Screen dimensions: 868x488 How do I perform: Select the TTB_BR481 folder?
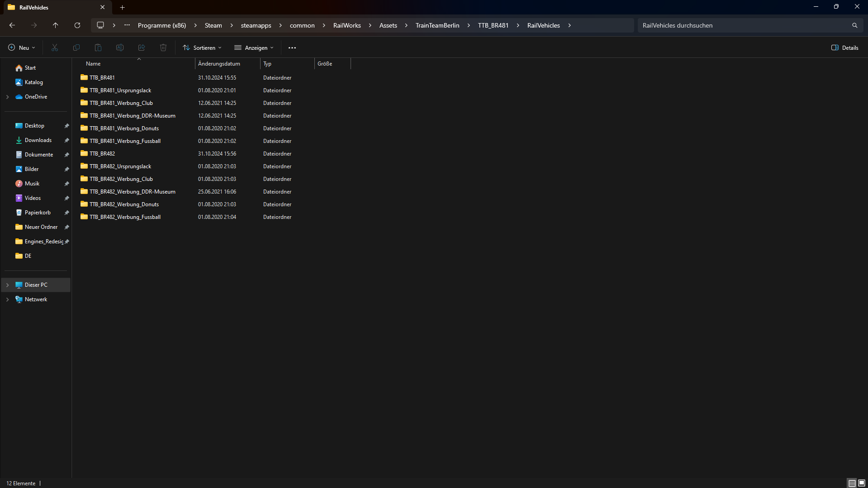(x=102, y=78)
